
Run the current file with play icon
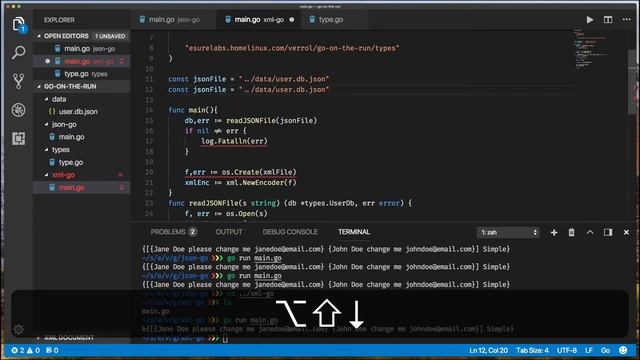(589, 20)
